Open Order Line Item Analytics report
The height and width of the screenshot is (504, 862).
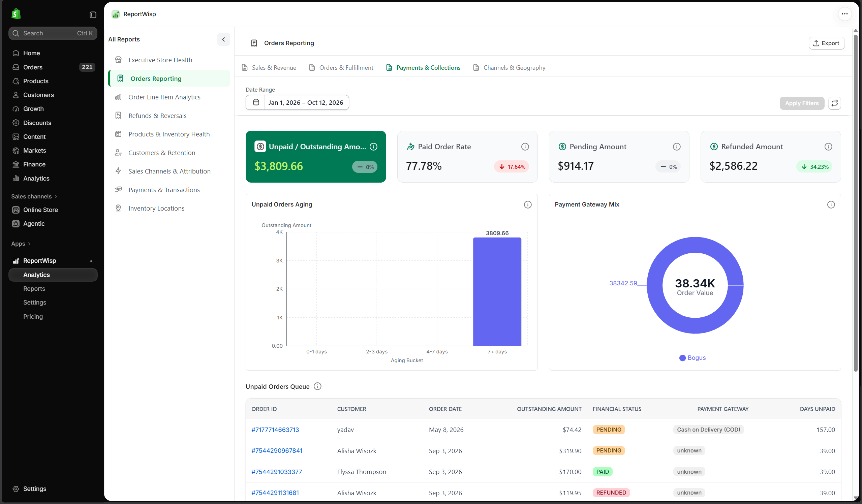[169, 97]
